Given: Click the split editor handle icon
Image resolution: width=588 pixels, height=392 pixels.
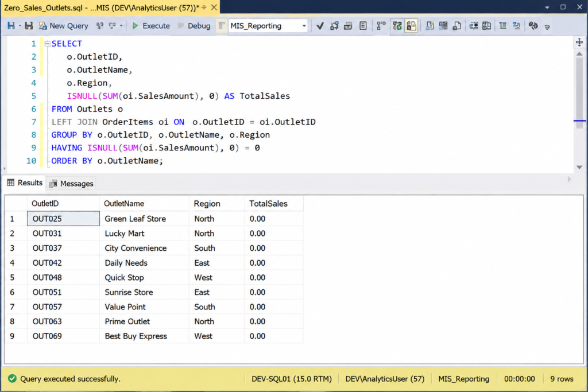Looking at the screenshot, I should pos(579,42).
